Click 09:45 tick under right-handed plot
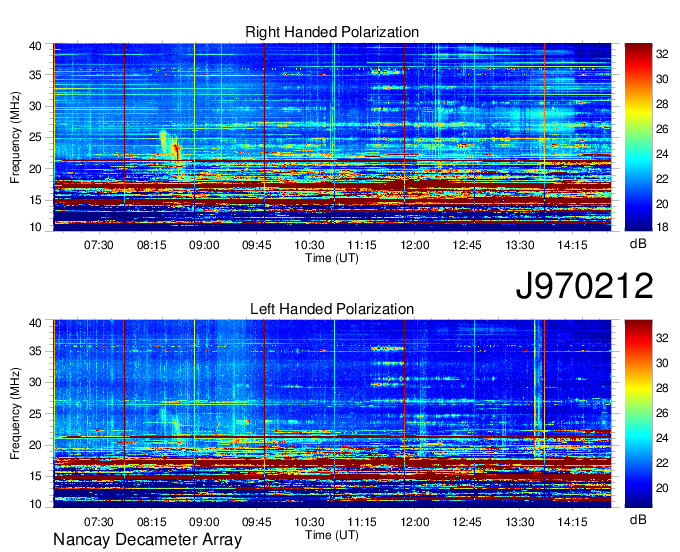680x552 pixels. point(256,245)
